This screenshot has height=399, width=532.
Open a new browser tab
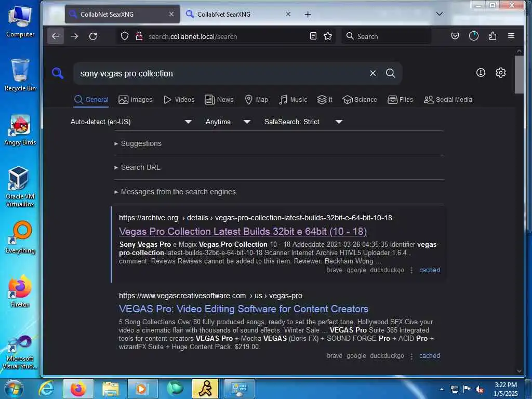point(308,14)
